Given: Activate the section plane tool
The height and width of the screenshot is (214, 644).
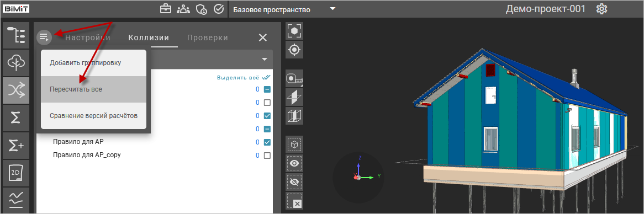Looking at the screenshot, I should tap(294, 97).
